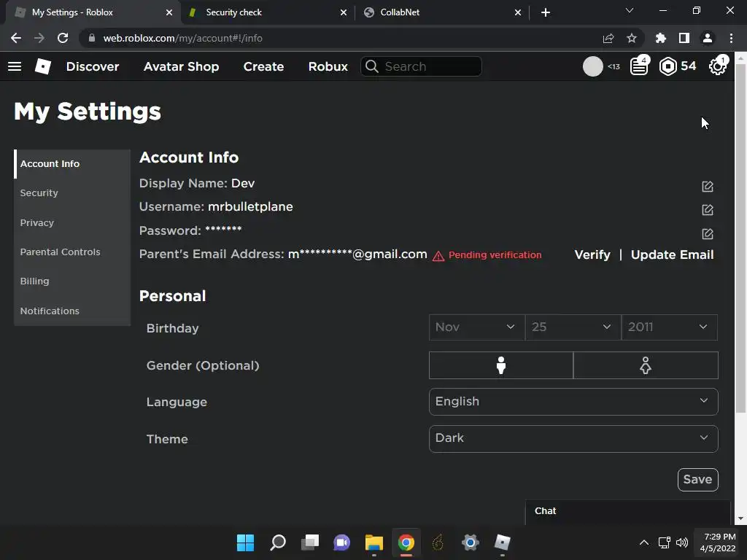Open the Roblox notifications feed icon
The image size is (747, 560).
coord(639,66)
